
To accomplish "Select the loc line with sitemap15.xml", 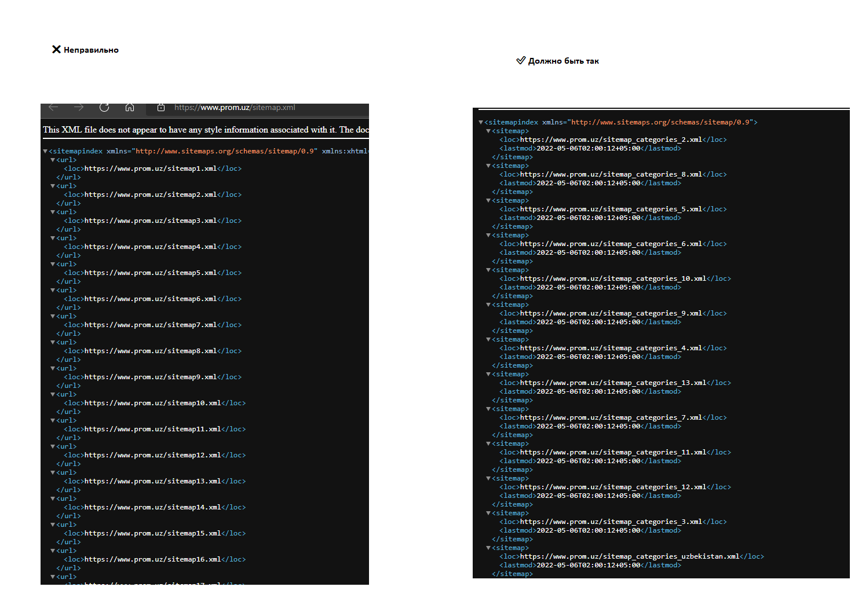I will point(155,533).
